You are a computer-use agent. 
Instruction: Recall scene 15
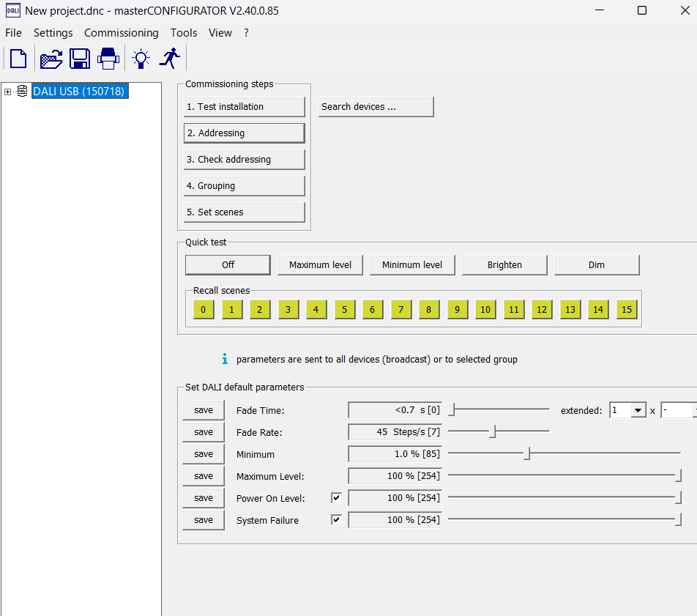pos(627,310)
